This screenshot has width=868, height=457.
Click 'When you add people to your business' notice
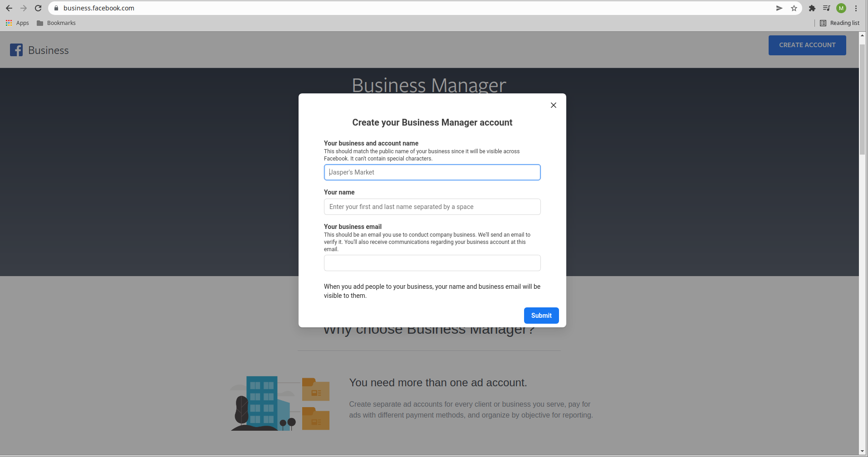pos(432,291)
